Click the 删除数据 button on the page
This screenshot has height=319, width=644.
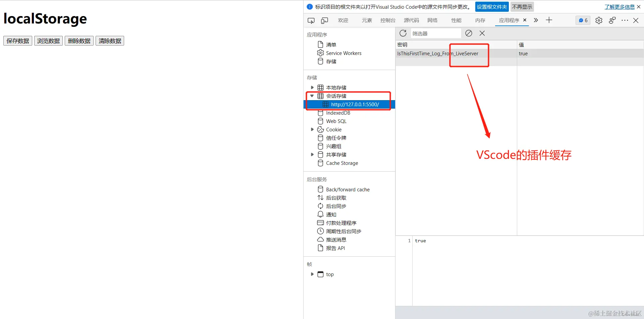point(79,41)
